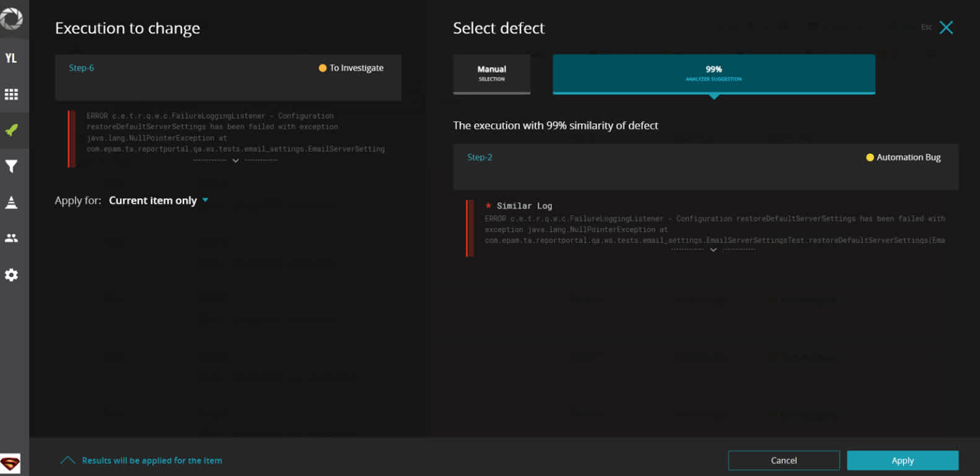Click the Step-6 ERROR log text
Screen dimensions: 980x476
pyautogui.click(x=235, y=132)
